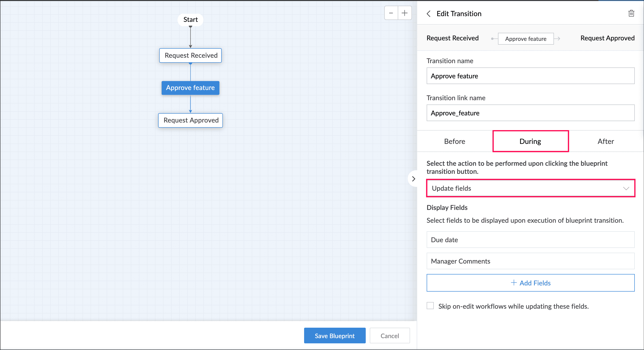
Task: Delete transition with the trash icon
Action: [x=631, y=14]
